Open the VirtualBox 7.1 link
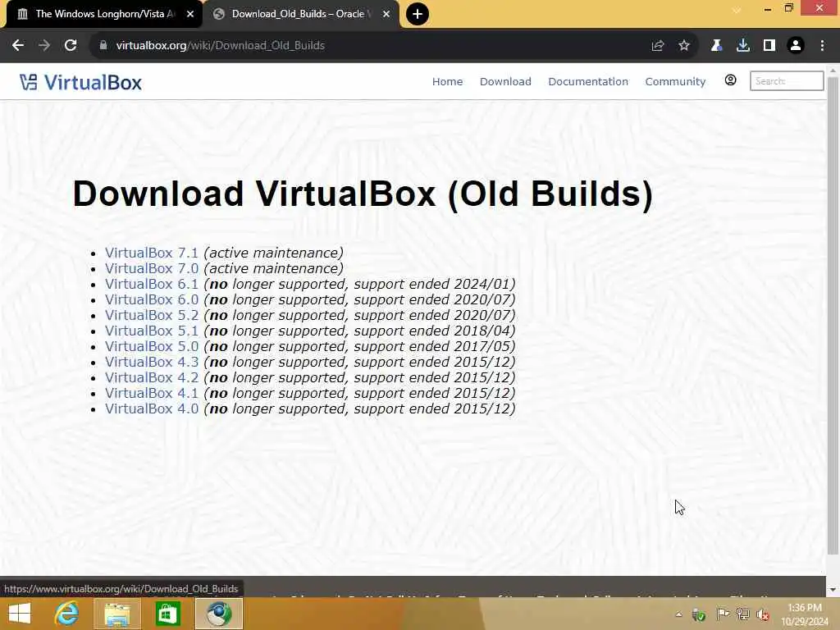The width and height of the screenshot is (840, 630). pos(152,253)
